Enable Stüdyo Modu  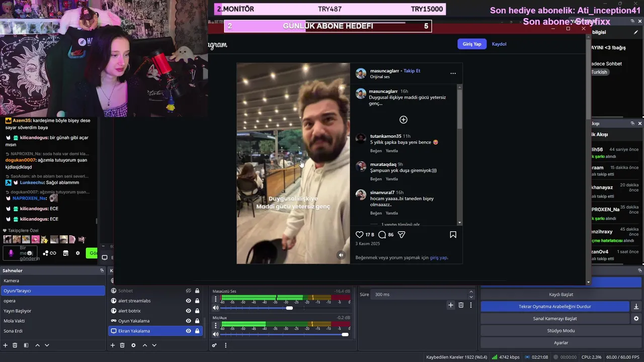(561, 330)
